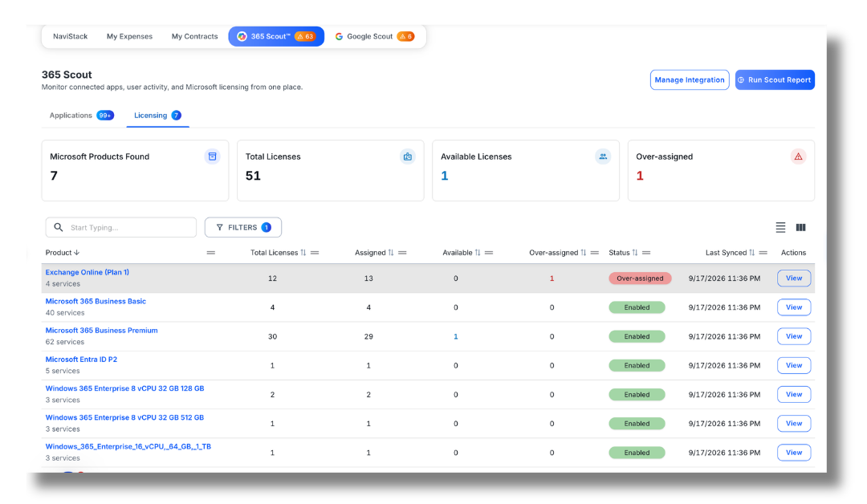
Task: Click Available Licenses people icon
Action: tap(603, 156)
